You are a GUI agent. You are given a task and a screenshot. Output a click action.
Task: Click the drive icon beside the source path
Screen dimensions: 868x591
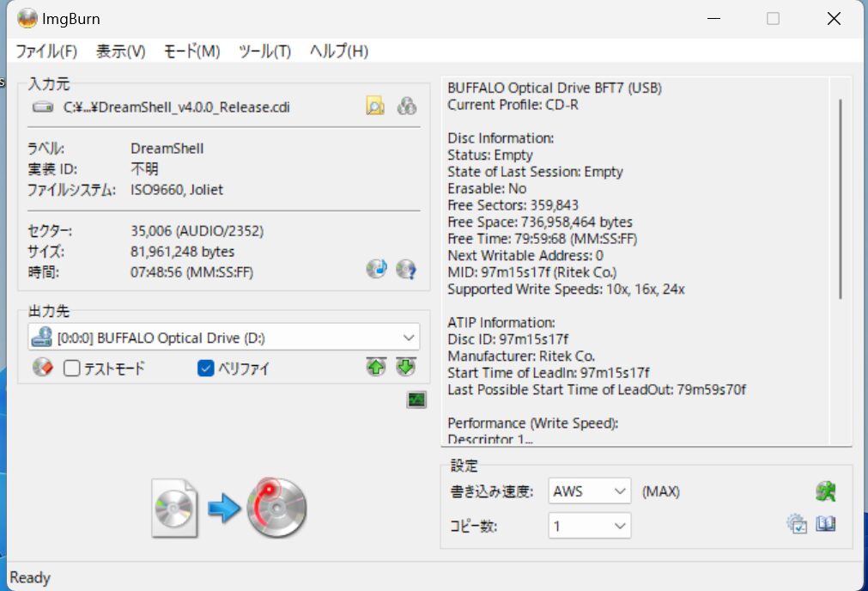click(43, 107)
